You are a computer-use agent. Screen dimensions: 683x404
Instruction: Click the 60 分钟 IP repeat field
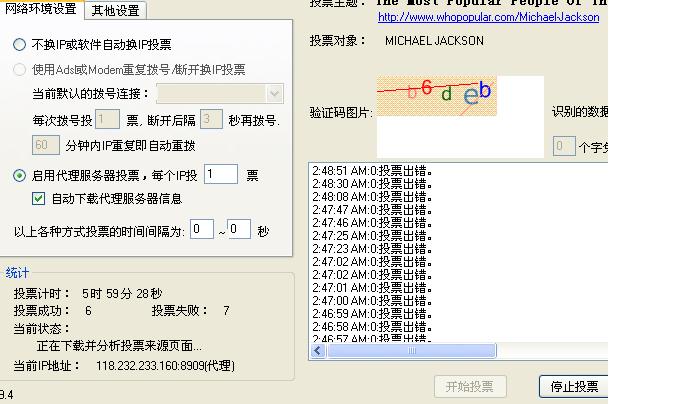tap(46, 145)
